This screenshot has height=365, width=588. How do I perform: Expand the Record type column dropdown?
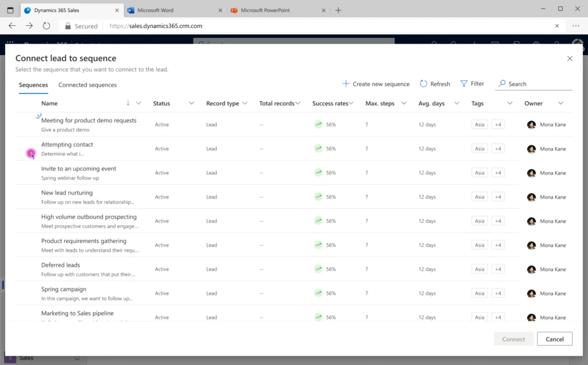coord(245,103)
